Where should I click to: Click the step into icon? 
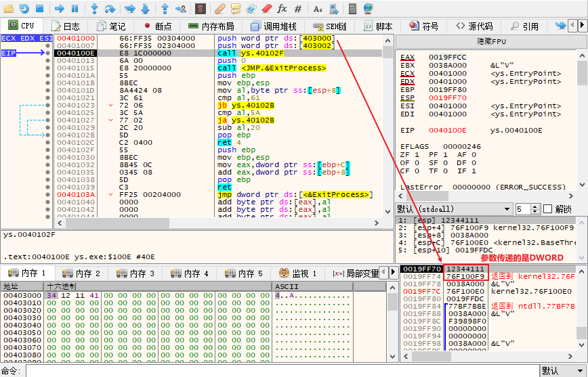pyautogui.click(x=95, y=8)
